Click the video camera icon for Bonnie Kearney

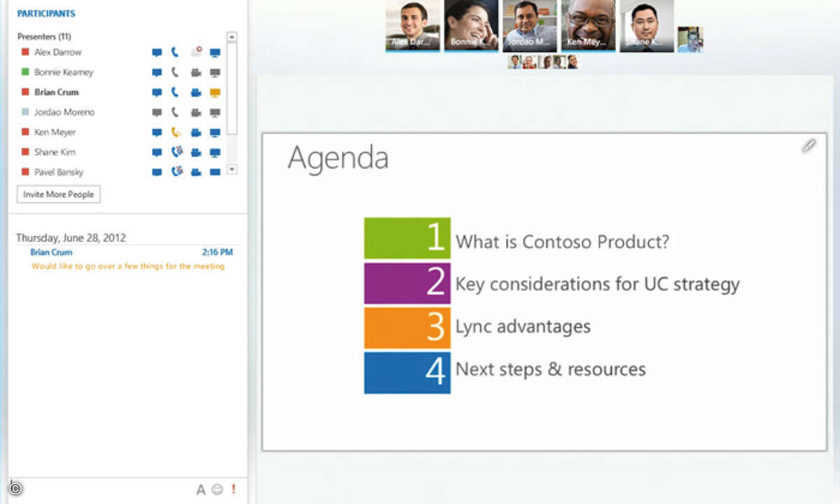(x=196, y=72)
